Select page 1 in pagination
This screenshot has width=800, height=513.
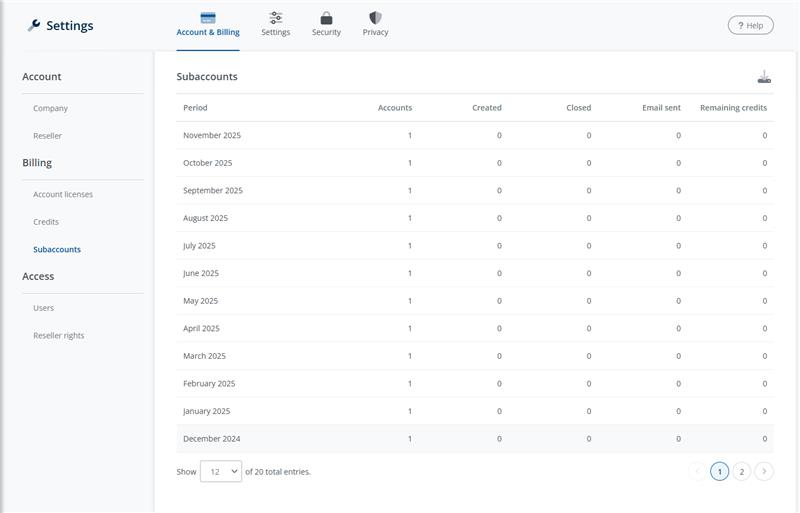click(x=719, y=472)
